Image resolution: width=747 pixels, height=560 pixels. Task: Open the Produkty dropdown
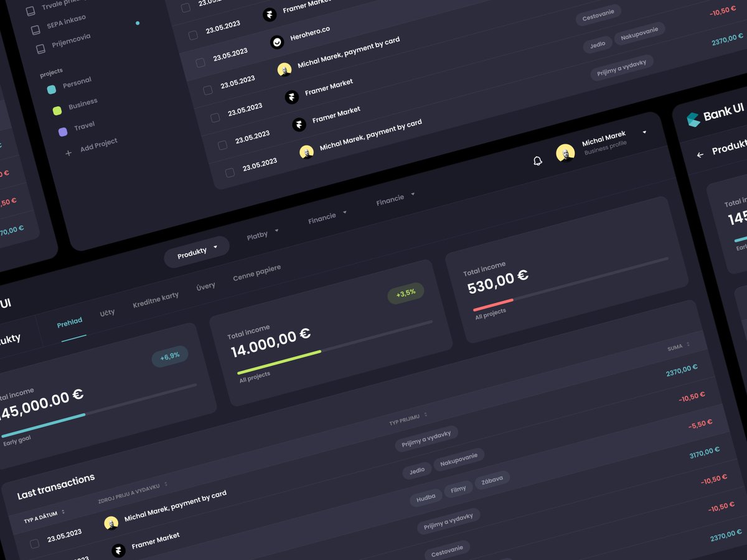[197, 250]
